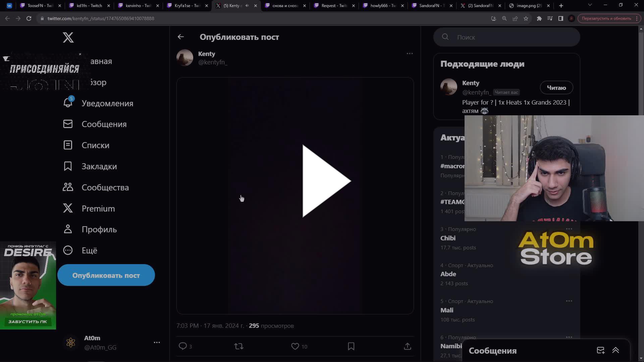Reply to the post via the comment icon

click(x=183, y=346)
